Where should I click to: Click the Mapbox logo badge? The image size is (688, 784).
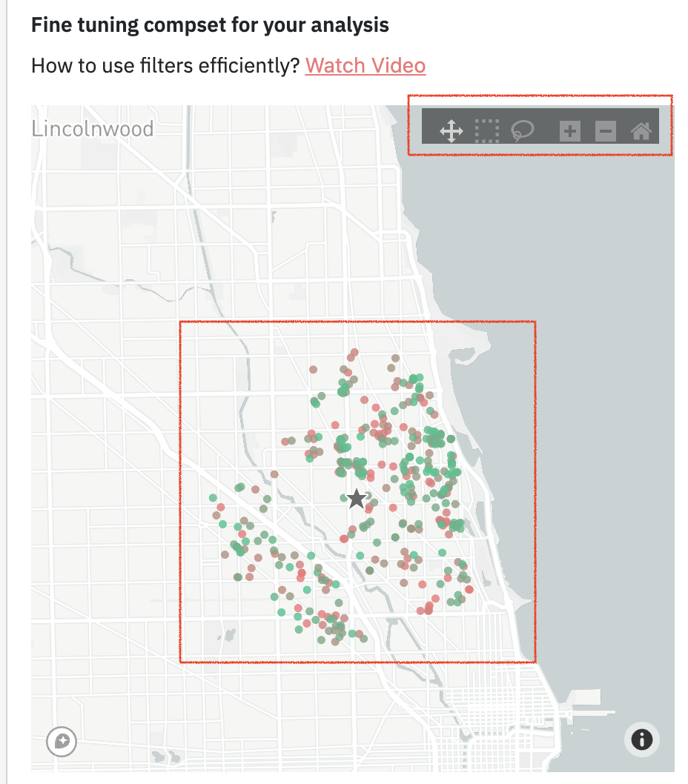pos(62,742)
